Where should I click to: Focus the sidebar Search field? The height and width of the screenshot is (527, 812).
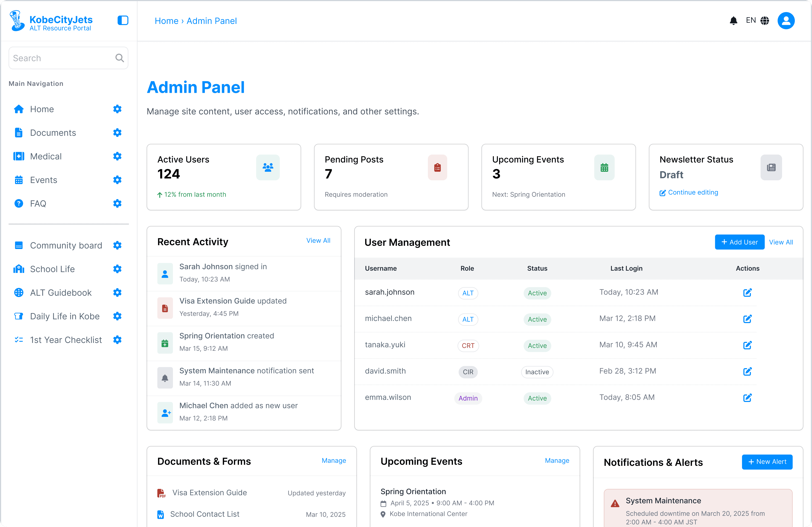click(61, 58)
